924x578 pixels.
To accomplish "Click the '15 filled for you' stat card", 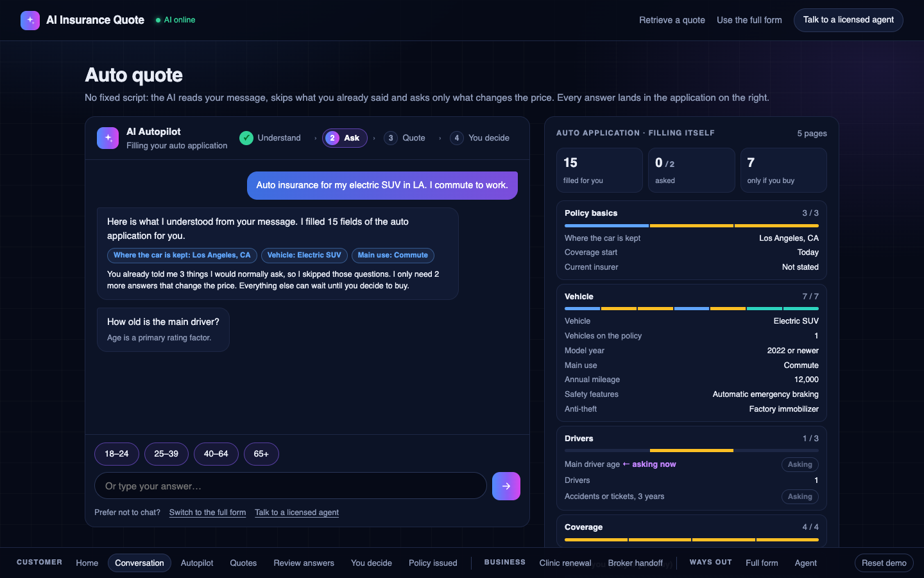I will click(x=599, y=170).
